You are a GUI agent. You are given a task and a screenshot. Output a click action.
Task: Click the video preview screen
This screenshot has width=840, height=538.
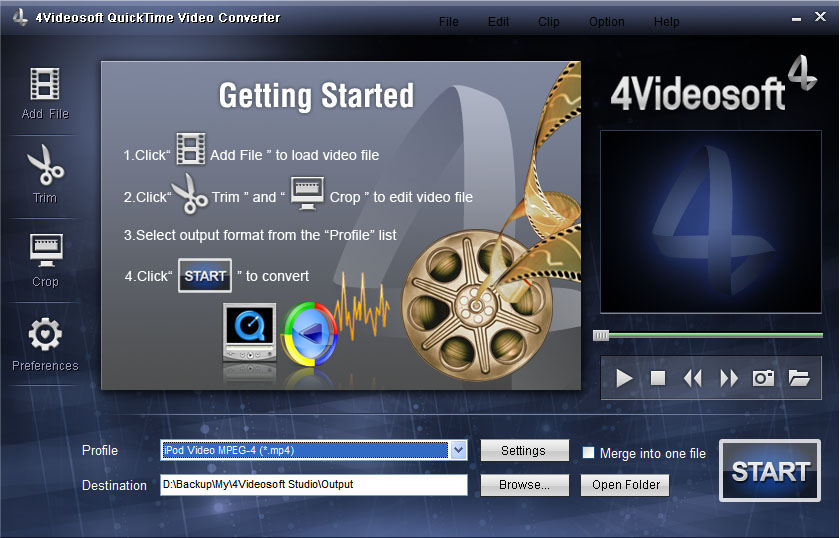710,221
